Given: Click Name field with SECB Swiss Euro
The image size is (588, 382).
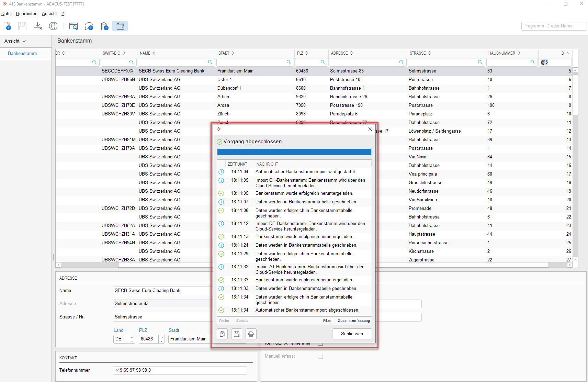Looking at the screenshot, I should point(162,291).
